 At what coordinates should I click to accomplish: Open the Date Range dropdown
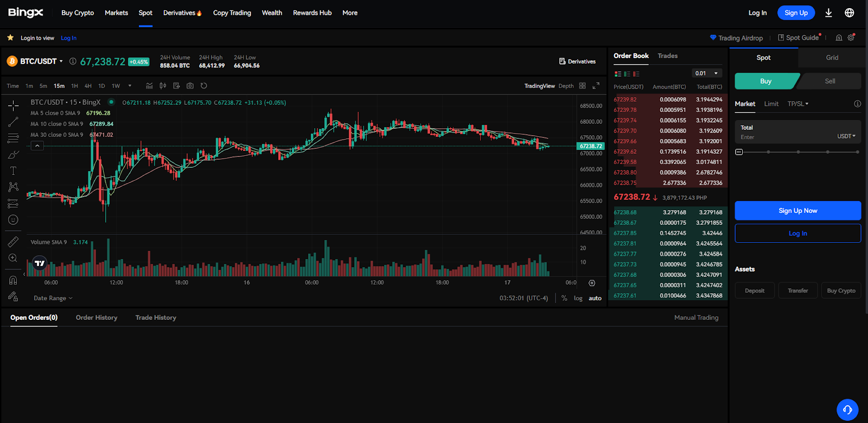point(53,298)
